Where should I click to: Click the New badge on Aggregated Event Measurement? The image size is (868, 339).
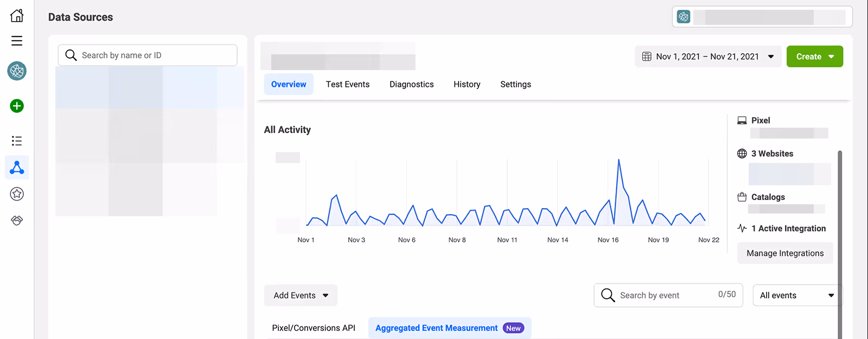click(513, 328)
